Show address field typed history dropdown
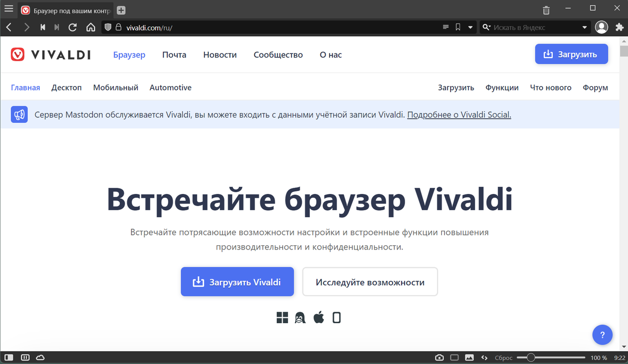This screenshot has width=628, height=364. point(470,27)
